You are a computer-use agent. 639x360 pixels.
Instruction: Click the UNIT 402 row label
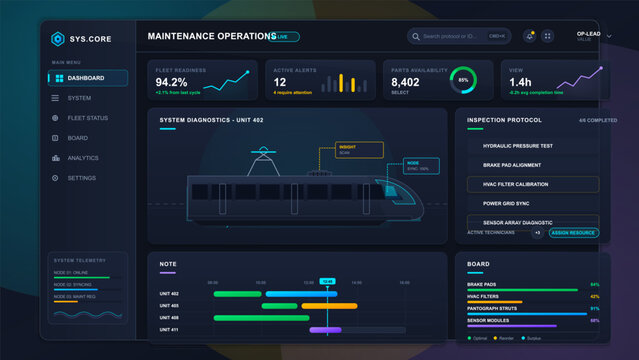[169, 294]
